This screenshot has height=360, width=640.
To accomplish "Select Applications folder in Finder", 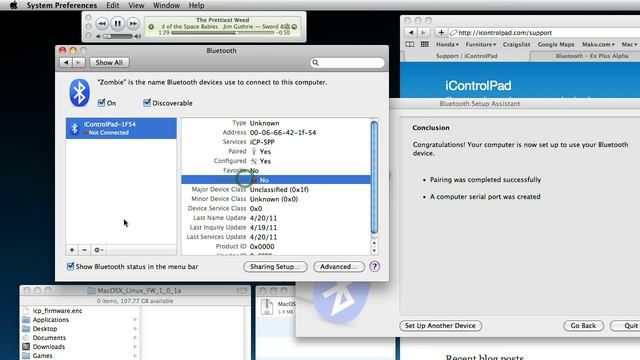I will click(51, 320).
